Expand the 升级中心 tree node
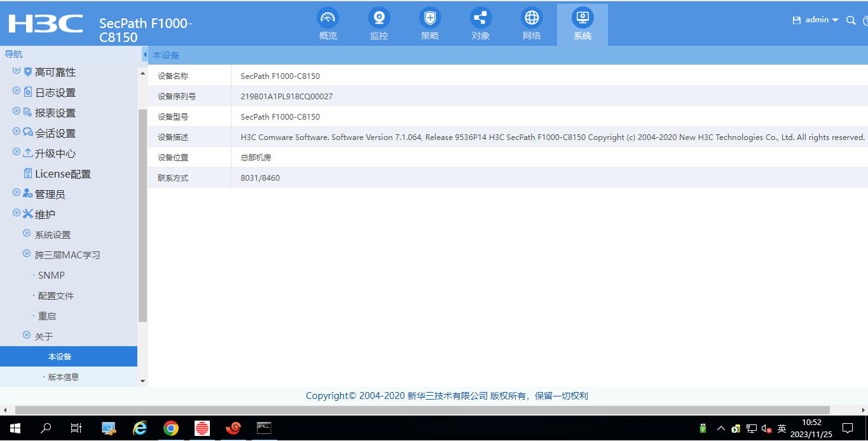This screenshot has width=868, height=441. click(17, 153)
